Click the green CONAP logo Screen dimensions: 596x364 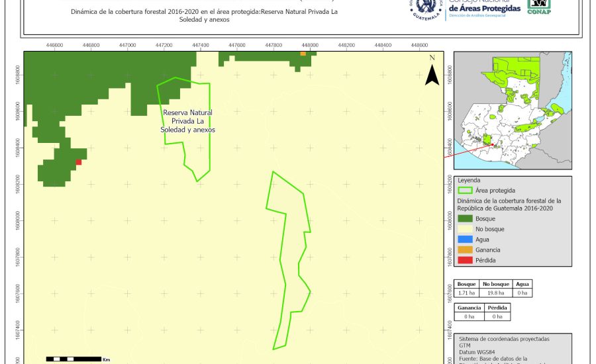click(x=538, y=7)
